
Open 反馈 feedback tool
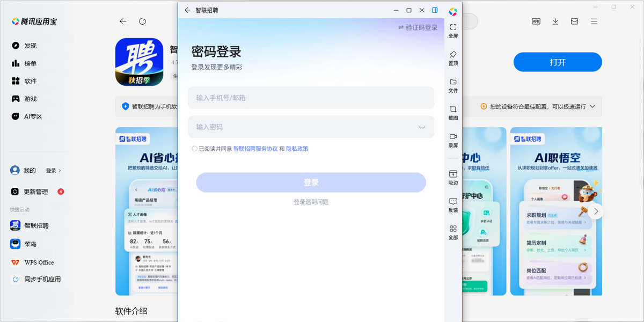click(x=453, y=205)
